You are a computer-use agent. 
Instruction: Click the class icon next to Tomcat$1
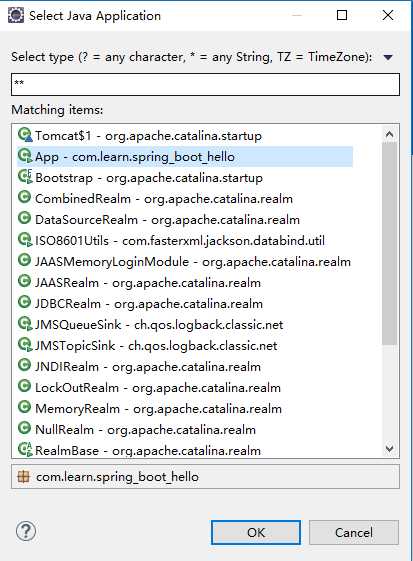pyautogui.click(x=25, y=135)
